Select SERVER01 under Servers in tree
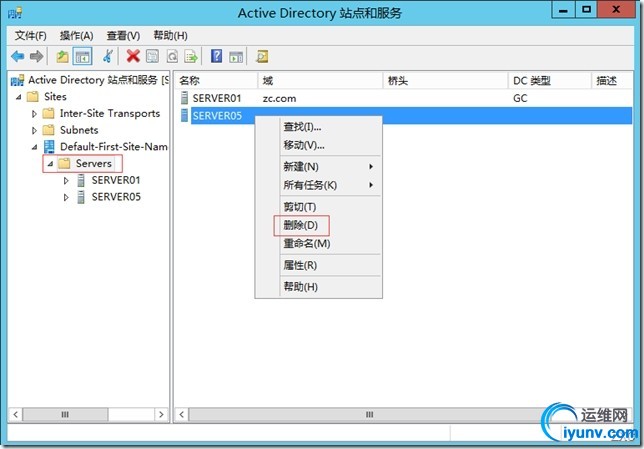The width and height of the screenshot is (644, 449). pyautogui.click(x=116, y=180)
